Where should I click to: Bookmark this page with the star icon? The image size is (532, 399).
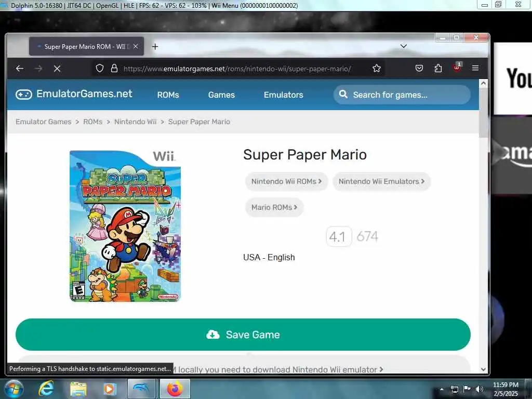pyautogui.click(x=377, y=68)
